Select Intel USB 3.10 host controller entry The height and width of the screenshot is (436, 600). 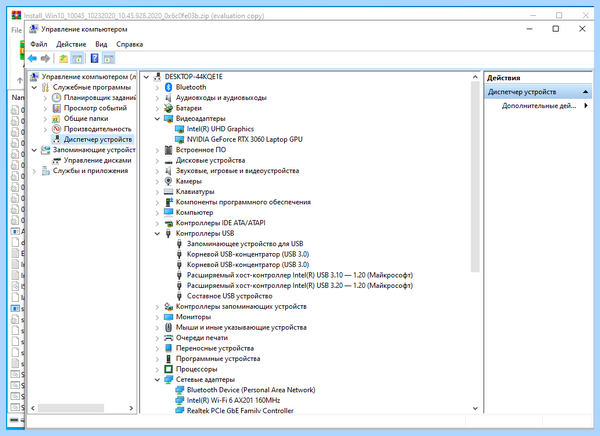point(300,275)
